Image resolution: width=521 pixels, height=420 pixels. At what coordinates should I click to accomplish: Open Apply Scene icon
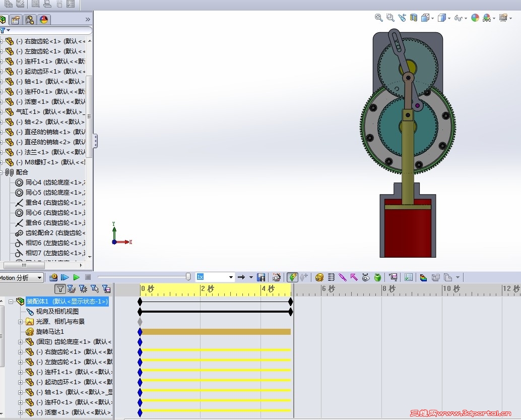click(487, 18)
